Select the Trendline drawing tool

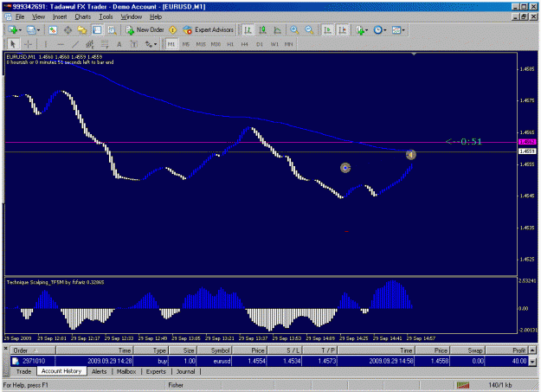(75, 44)
